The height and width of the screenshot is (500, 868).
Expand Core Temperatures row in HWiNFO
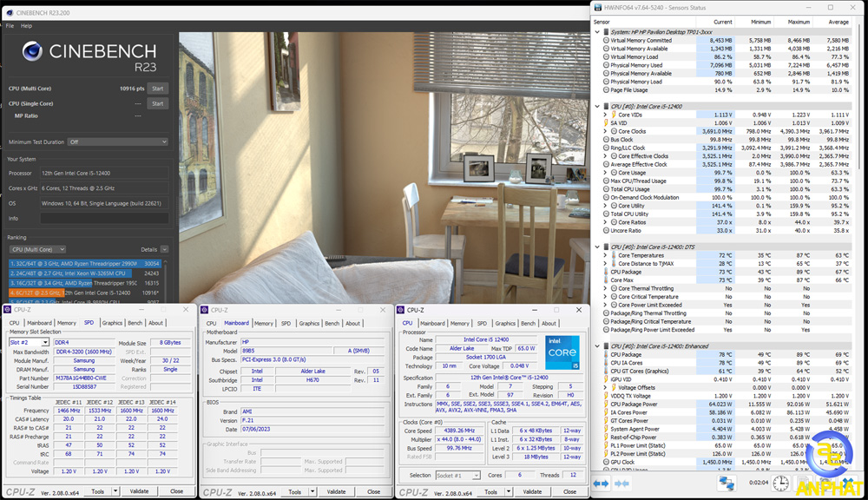click(605, 255)
